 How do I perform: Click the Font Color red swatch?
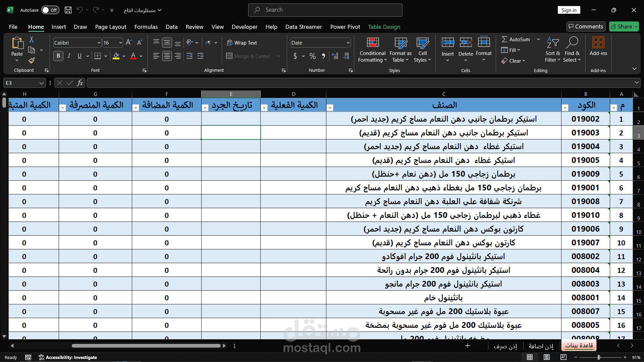(133, 56)
